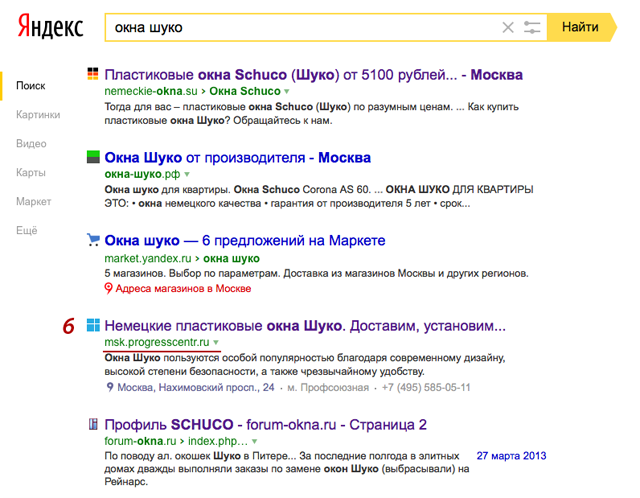Click the Найти search button
This screenshot has height=498, width=640.
(x=580, y=27)
